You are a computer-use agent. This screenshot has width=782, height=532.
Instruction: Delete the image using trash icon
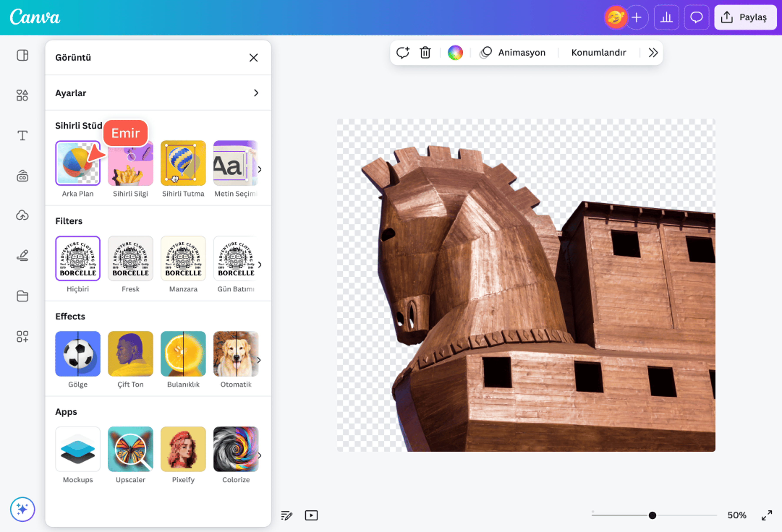click(x=425, y=53)
